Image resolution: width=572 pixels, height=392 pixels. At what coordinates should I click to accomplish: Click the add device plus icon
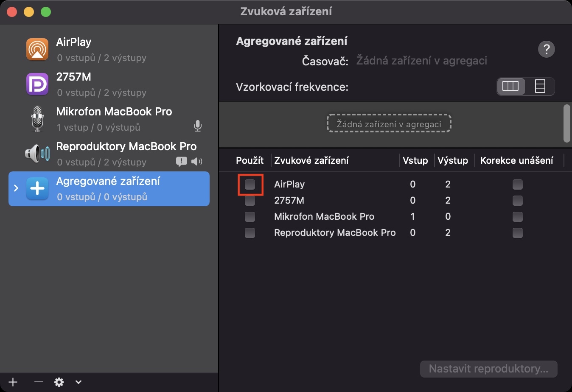point(13,382)
